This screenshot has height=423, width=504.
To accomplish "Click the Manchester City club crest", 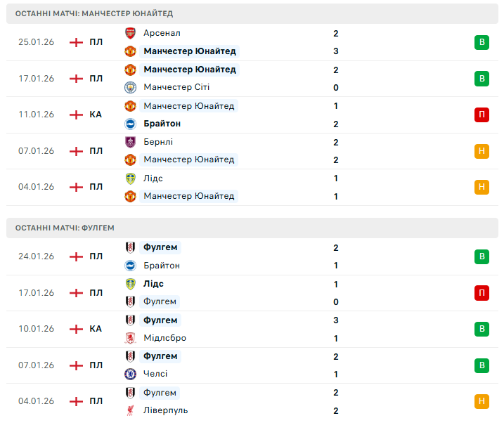I will point(130,87).
